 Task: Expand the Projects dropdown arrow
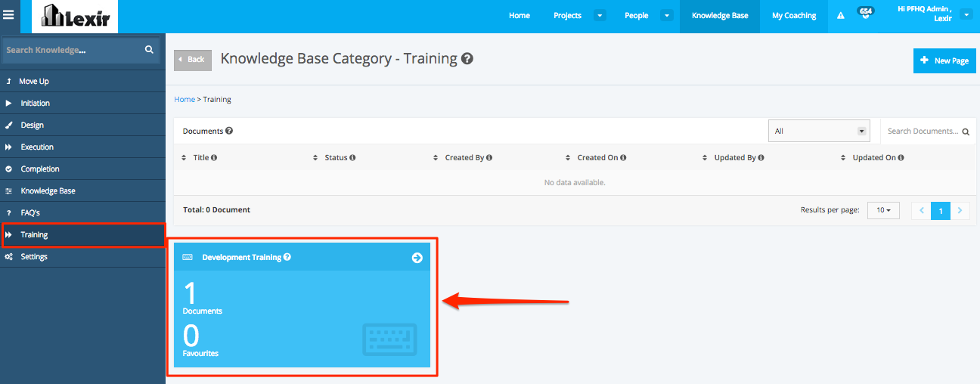coord(599,15)
